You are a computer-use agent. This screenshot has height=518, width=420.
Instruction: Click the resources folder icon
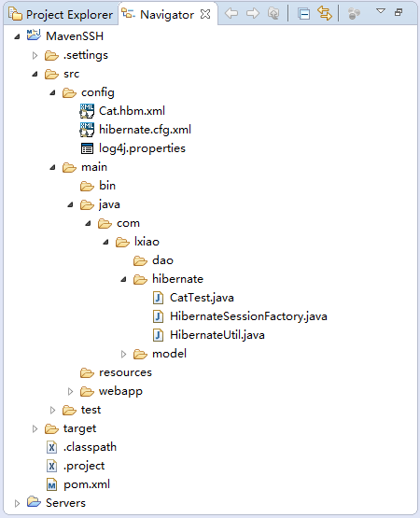(87, 373)
